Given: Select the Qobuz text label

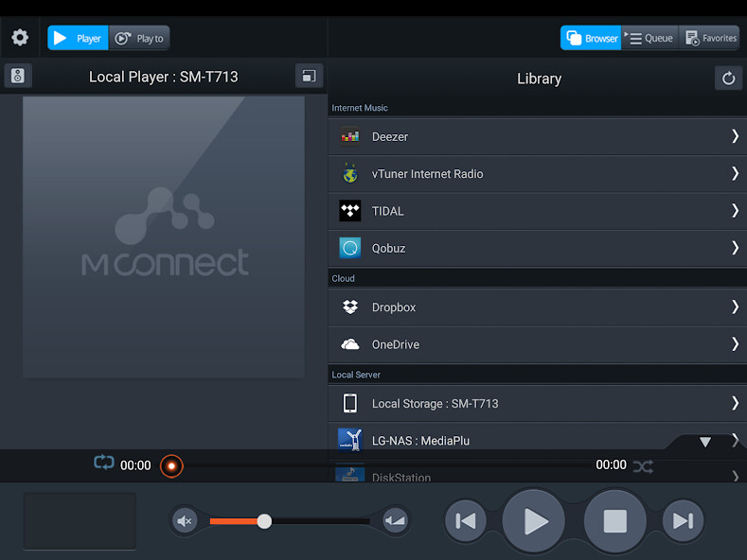Looking at the screenshot, I should click(x=389, y=248).
